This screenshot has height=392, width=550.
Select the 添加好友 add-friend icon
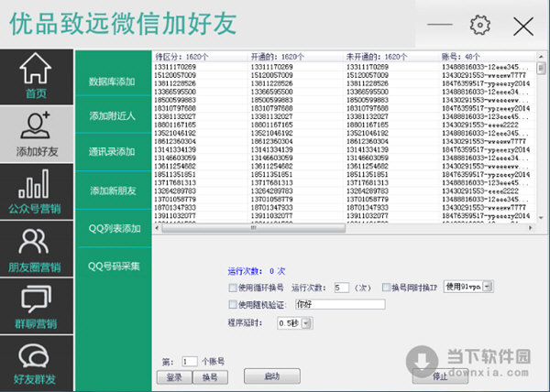pyautogui.click(x=36, y=125)
